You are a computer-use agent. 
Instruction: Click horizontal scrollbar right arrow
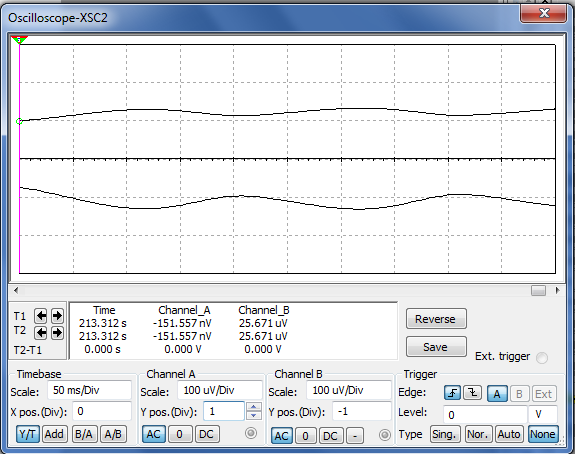pos(557,290)
